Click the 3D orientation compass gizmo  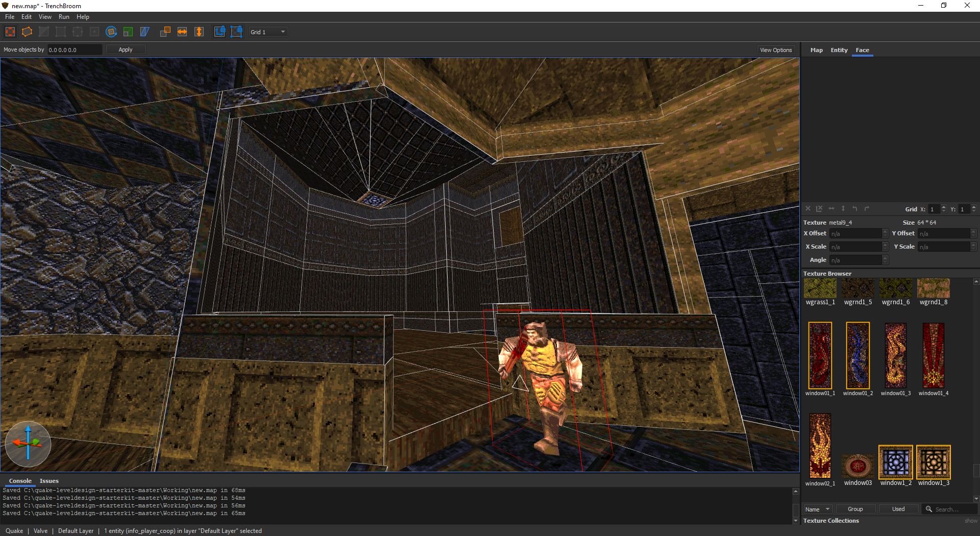[28, 444]
